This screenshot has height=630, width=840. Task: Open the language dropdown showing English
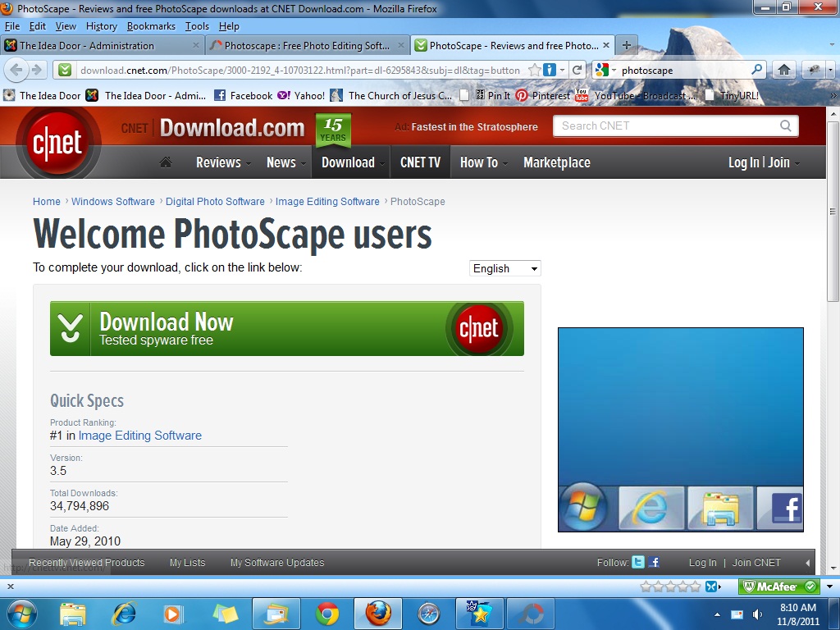(x=505, y=268)
